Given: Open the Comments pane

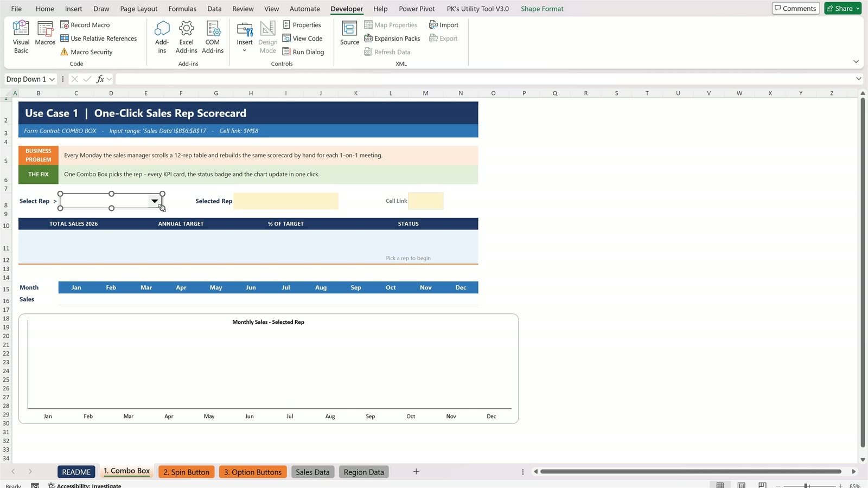Looking at the screenshot, I should coord(795,8).
